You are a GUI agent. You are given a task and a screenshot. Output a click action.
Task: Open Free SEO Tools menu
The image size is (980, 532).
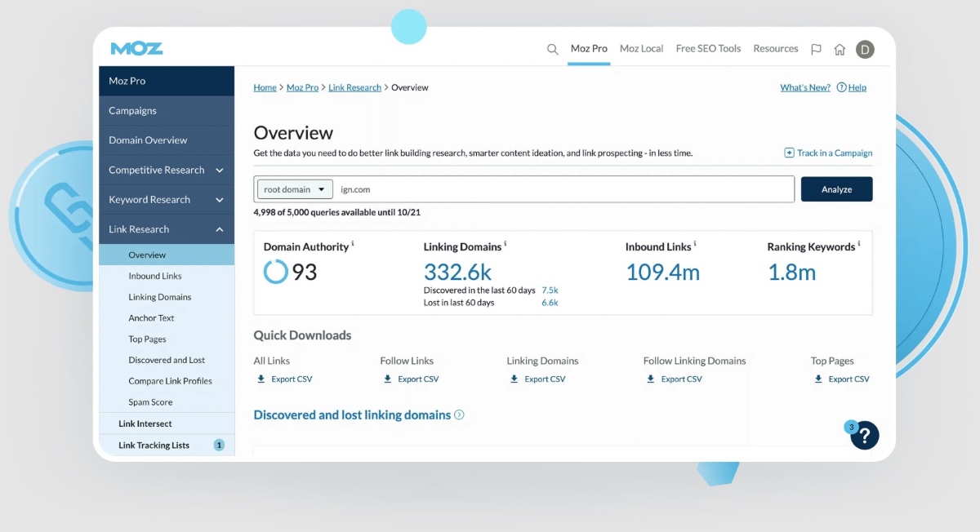(708, 48)
